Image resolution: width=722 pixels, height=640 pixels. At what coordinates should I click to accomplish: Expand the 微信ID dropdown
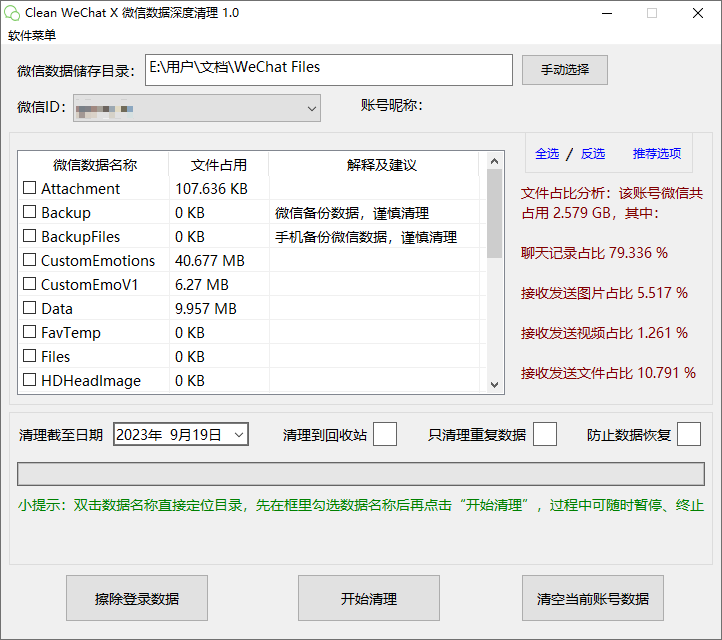tap(310, 107)
